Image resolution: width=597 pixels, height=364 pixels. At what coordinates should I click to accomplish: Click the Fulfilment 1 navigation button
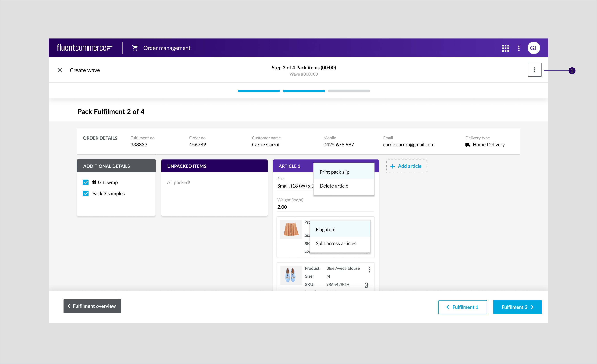(463, 307)
